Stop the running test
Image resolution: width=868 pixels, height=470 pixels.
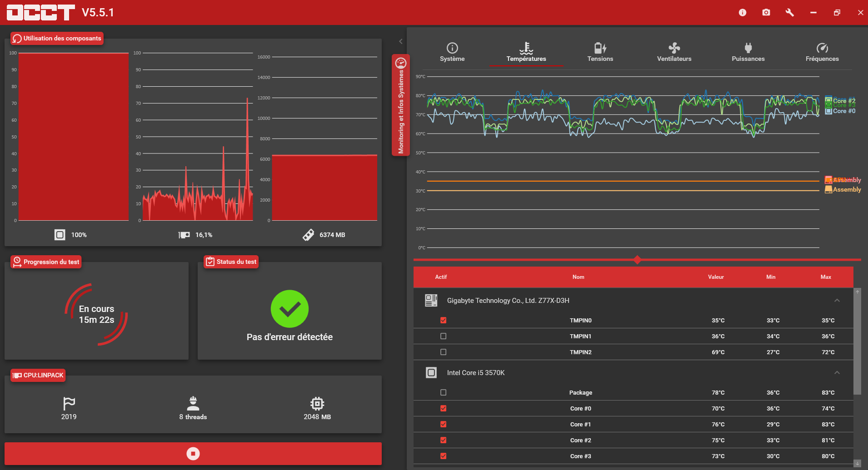coord(193,454)
